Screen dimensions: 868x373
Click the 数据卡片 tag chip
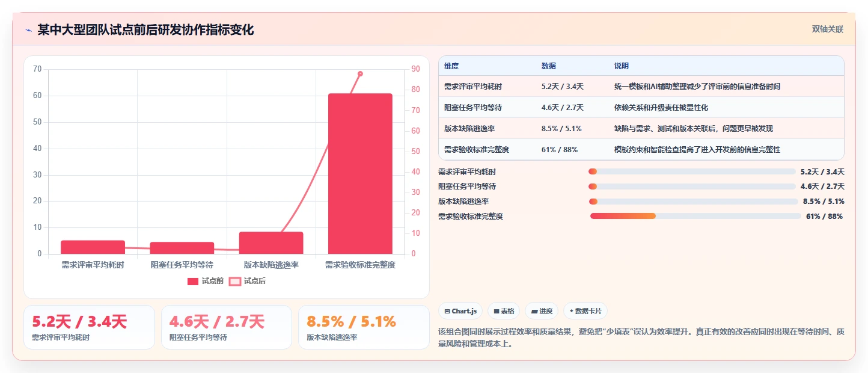coord(585,311)
